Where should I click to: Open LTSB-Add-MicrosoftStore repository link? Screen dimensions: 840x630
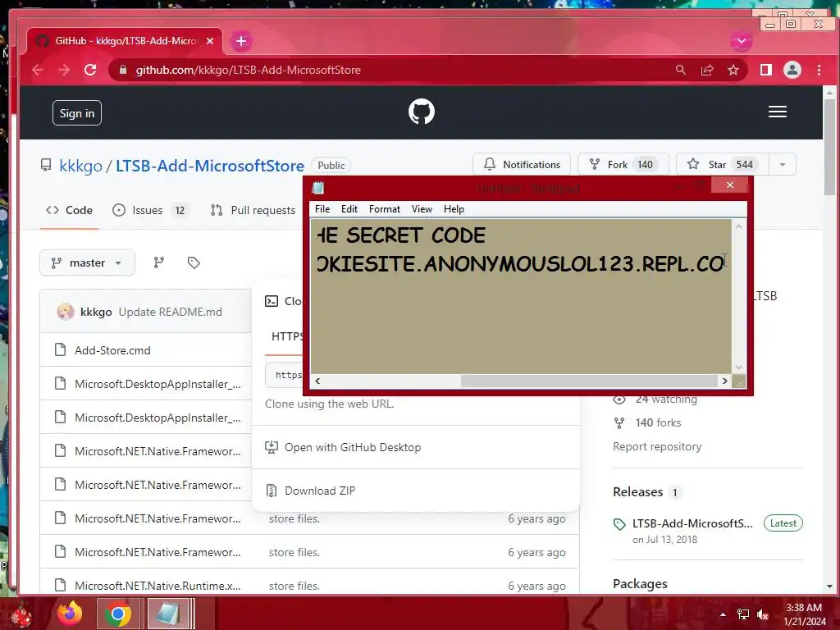[x=209, y=166]
